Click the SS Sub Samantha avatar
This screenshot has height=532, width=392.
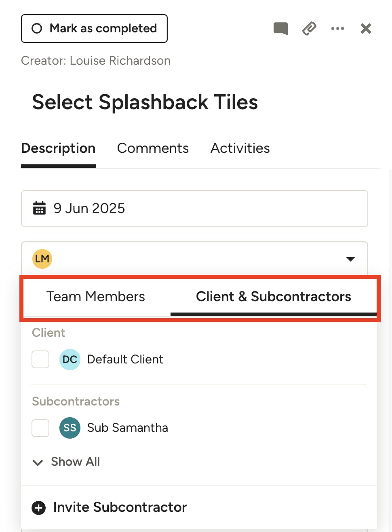(x=70, y=428)
